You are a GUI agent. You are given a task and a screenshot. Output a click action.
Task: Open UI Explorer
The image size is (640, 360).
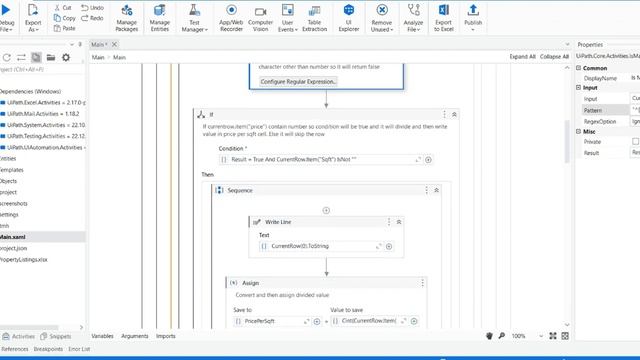(349, 18)
